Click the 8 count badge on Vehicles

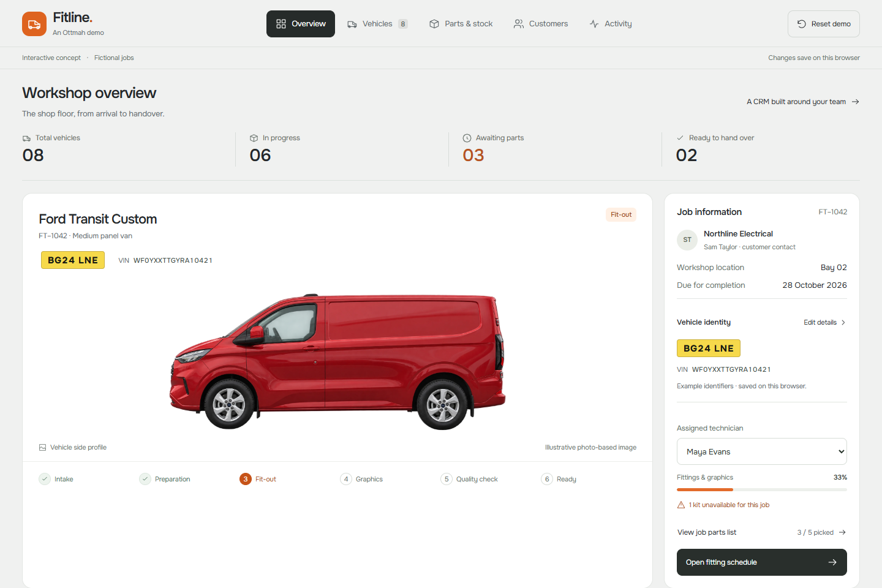click(x=403, y=24)
